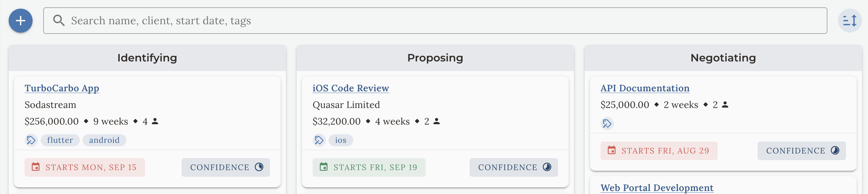The image size is (868, 194).
Task: Open the sort order options icon
Action: point(849,21)
